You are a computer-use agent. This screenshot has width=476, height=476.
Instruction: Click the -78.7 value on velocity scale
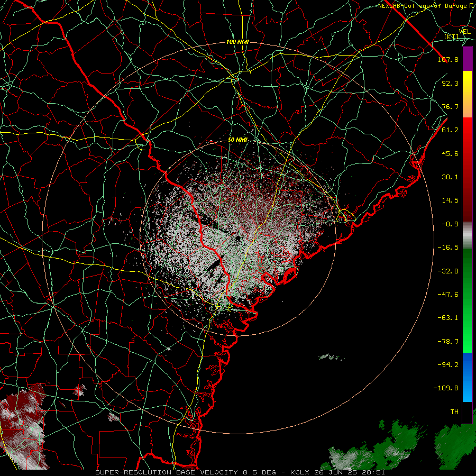(x=448, y=342)
